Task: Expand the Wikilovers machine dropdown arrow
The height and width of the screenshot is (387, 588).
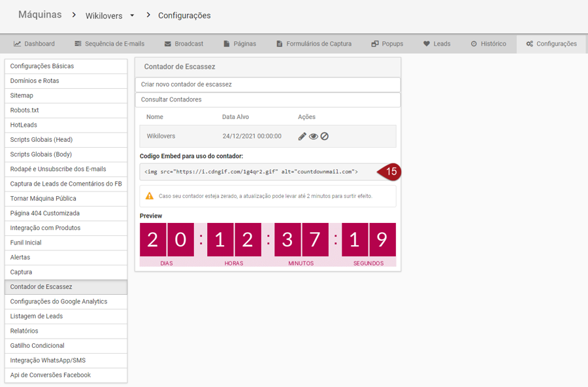Action: pos(132,16)
